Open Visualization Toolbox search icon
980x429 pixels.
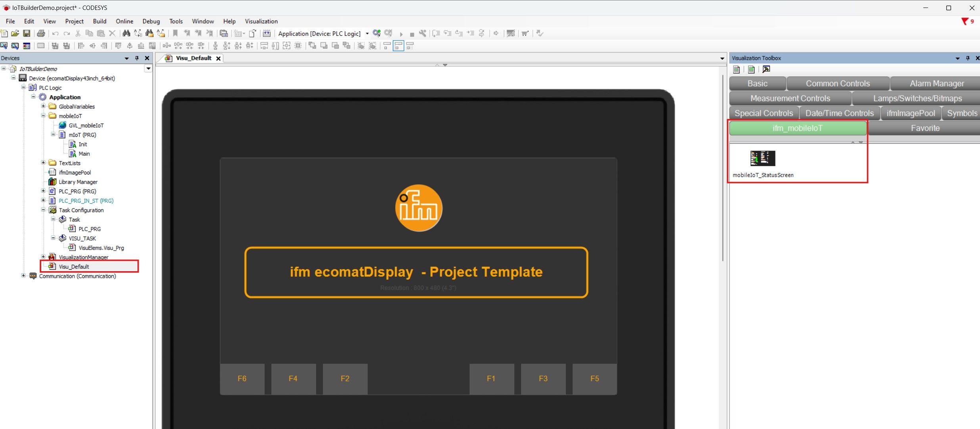pyautogui.click(x=766, y=69)
